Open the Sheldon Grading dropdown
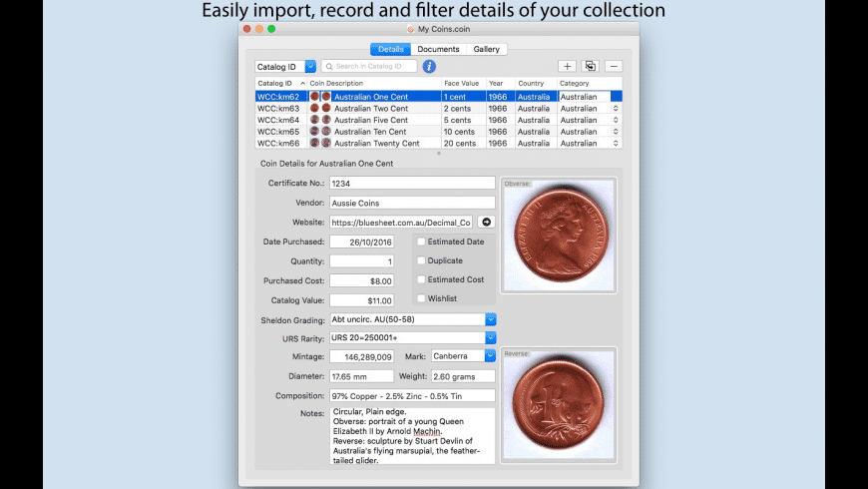This screenshot has height=489, width=868. (491, 319)
